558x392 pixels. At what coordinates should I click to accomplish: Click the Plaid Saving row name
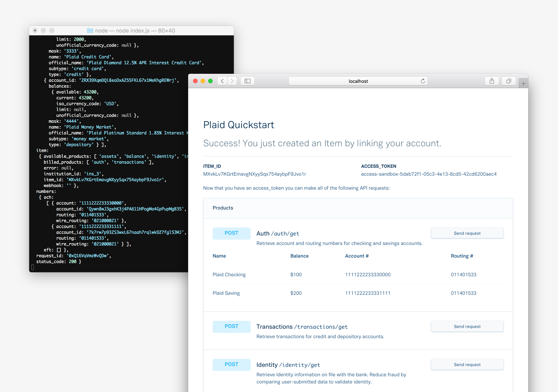pyautogui.click(x=226, y=293)
